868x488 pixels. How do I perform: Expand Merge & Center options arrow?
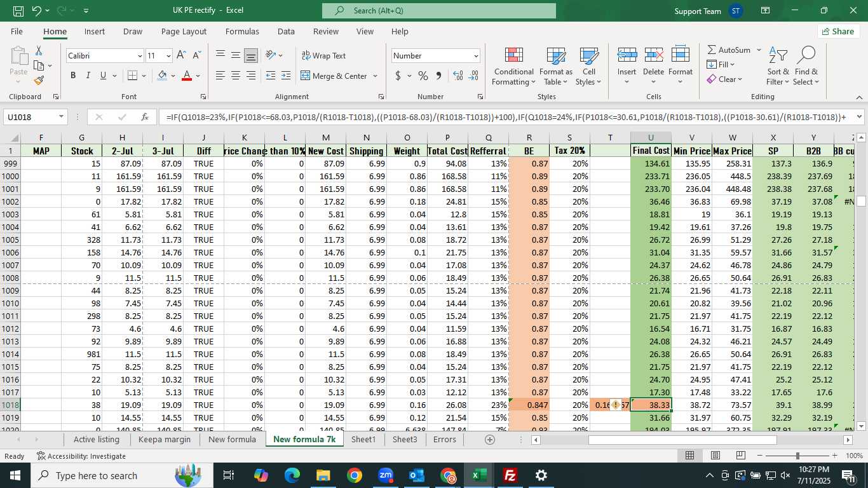(x=375, y=76)
